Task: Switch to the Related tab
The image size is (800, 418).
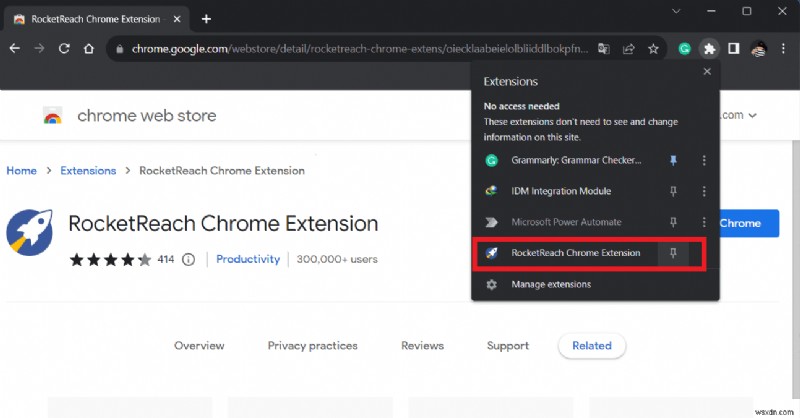Action: coord(592,346)
